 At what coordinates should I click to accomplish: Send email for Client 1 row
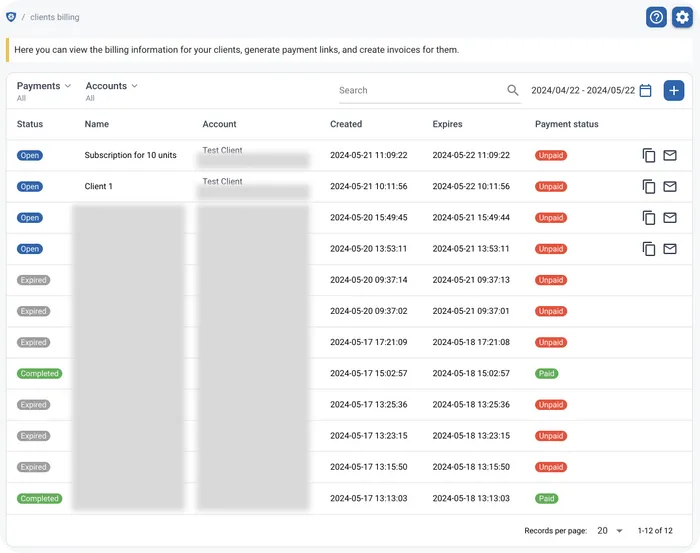670,187
